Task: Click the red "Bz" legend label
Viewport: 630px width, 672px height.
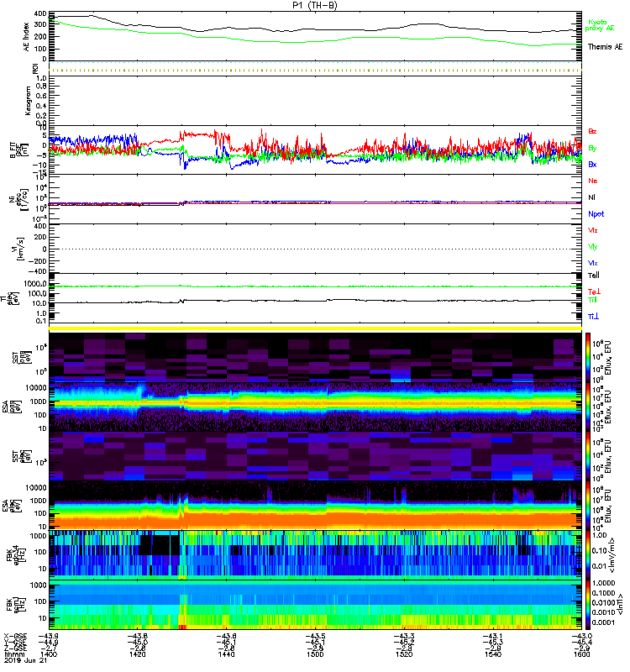Action: (x=592, y=131)
